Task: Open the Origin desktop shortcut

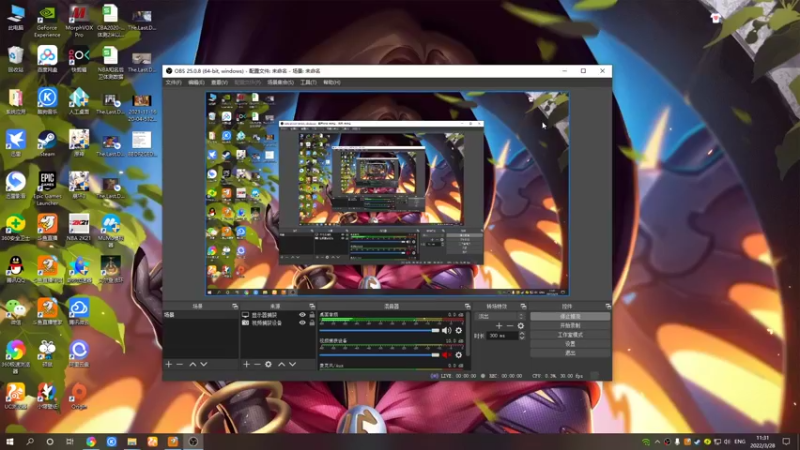Action: pyautogui.click(x=79, y=396)
